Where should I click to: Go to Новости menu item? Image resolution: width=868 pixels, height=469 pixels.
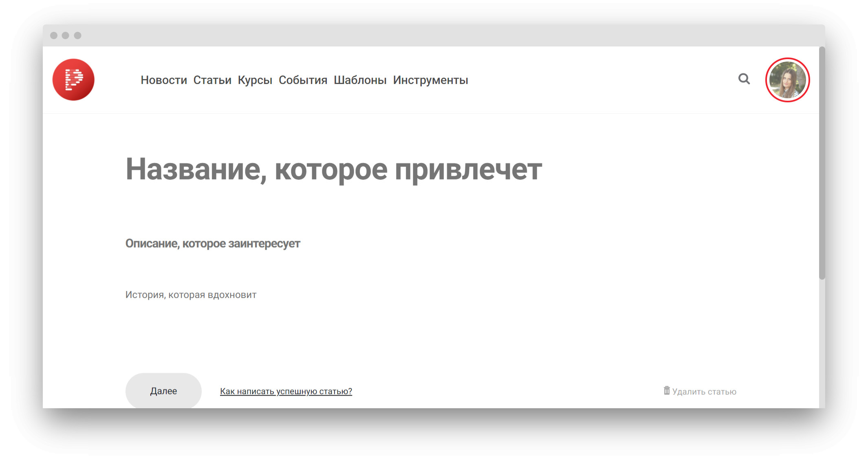pos(163,80)
